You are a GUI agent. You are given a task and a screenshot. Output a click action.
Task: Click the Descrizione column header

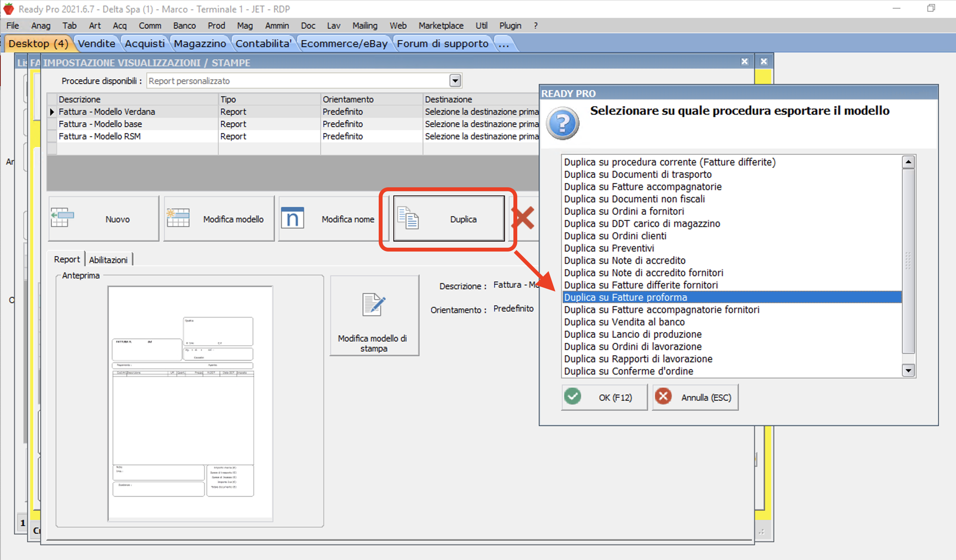(137, 99)
